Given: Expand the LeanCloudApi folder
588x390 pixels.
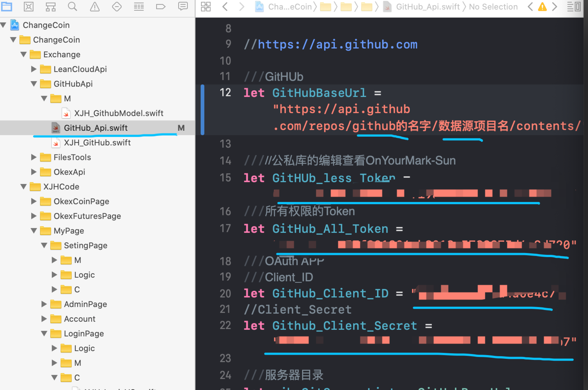Looking at the screenshot, I should coord(34,69).
